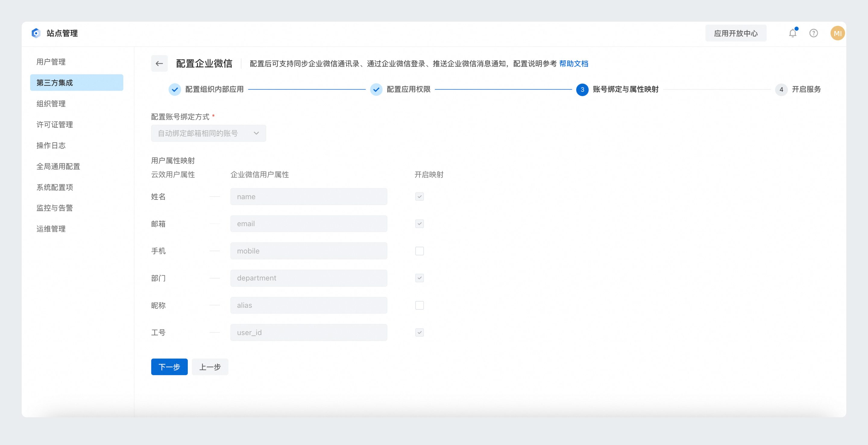868x445 pixels.
Task: Open the 配置账号绑定方式 dropdown
Action: 209,133
